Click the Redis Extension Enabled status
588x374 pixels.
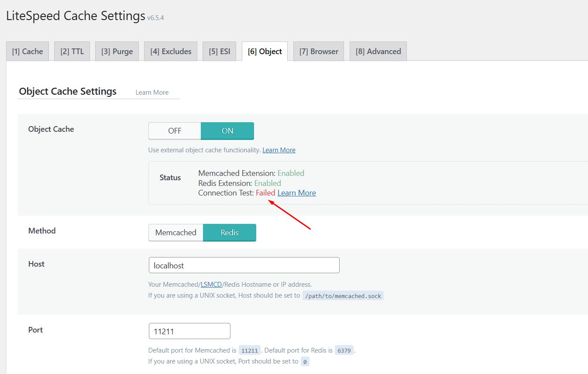point(268,183)
